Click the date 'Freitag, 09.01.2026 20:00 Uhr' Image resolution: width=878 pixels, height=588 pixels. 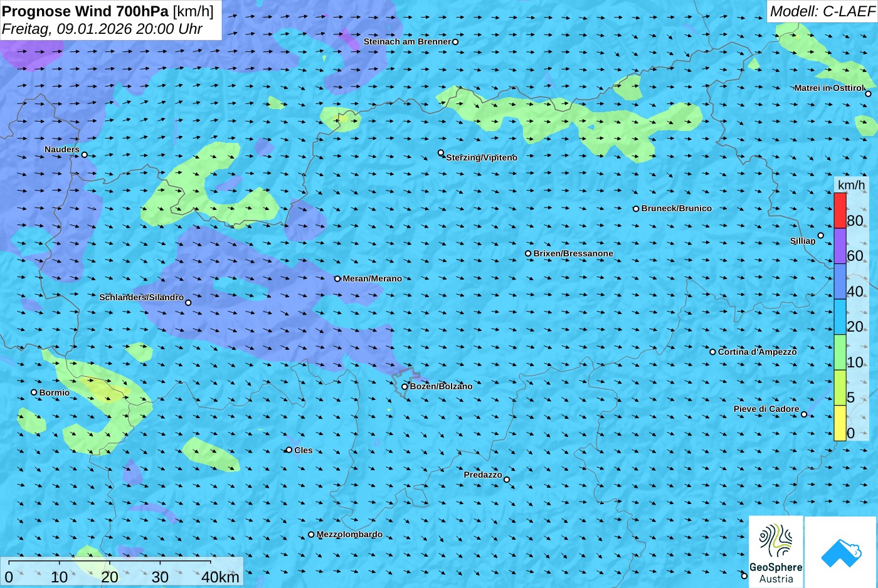(102, 29)
